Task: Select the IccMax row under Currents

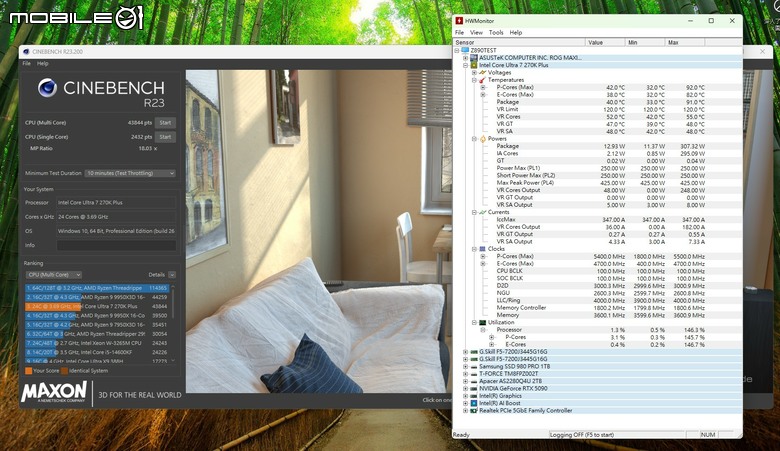Action: [x=598, y=219]
